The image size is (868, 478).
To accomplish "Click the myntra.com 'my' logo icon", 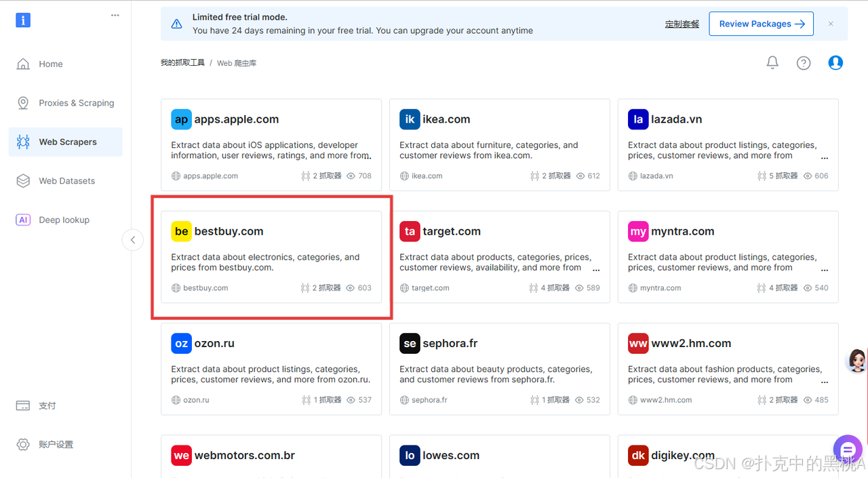I will pos(638,231).
